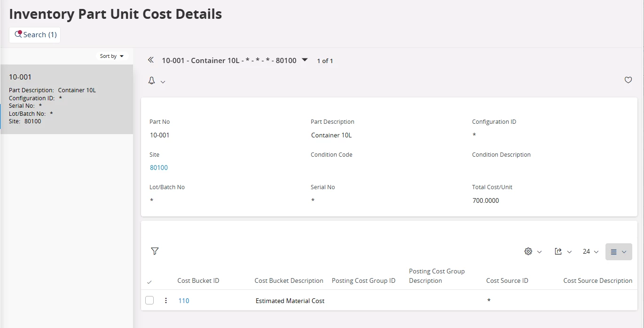Open the 24 rows-per-page dropdown
The width and height of the screenshot is (644, 328).
[590, 252]
